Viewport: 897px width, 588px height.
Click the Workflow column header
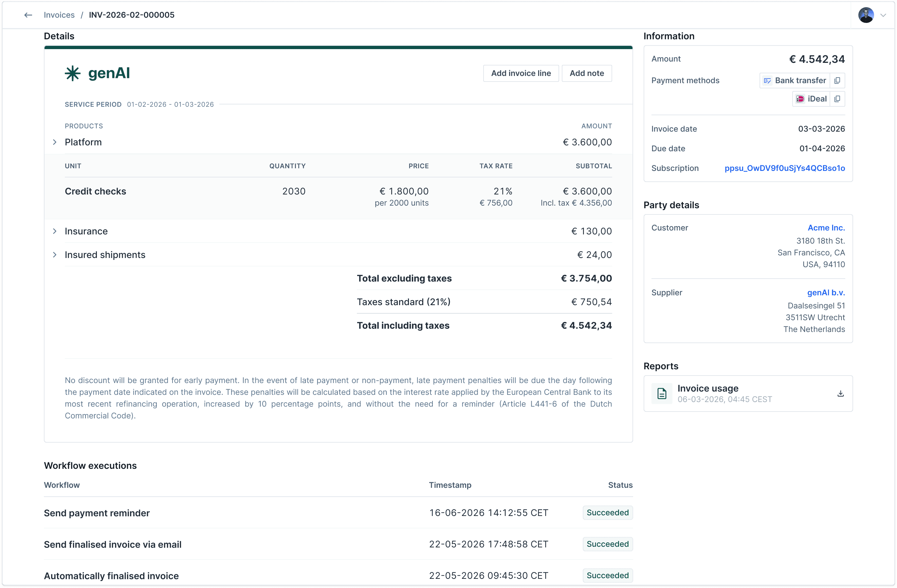point(62,485)
